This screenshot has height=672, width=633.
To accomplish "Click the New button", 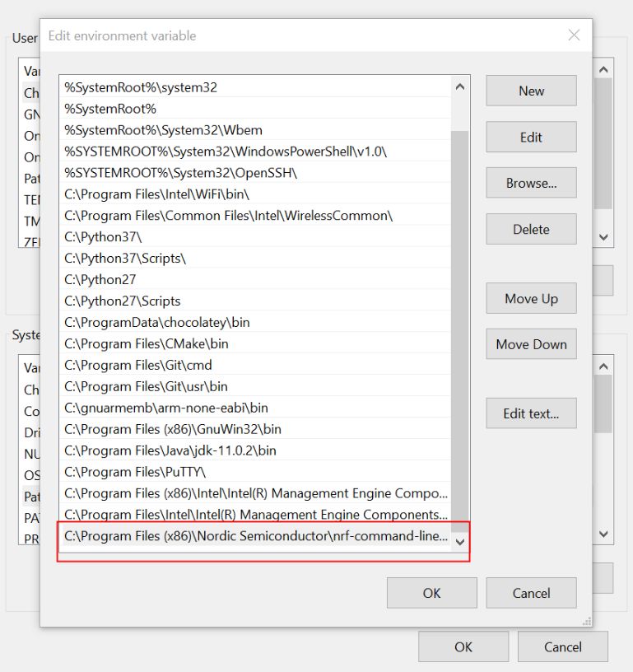I will click(531, 91).
